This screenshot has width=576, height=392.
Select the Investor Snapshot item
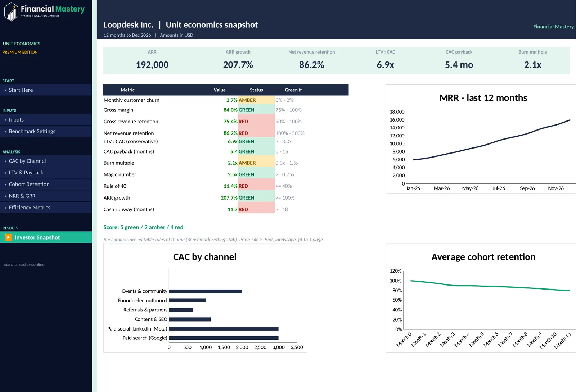[46, 237]
